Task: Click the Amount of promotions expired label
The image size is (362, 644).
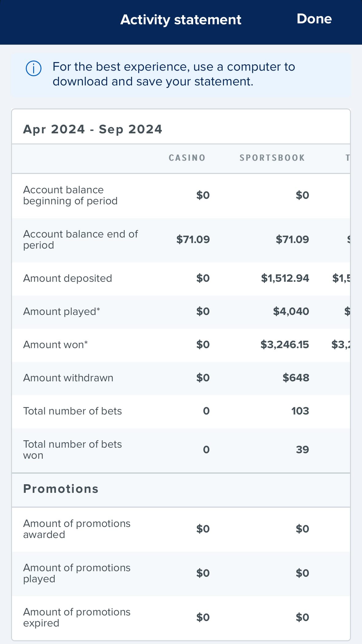Action: [x=77, y=618]
